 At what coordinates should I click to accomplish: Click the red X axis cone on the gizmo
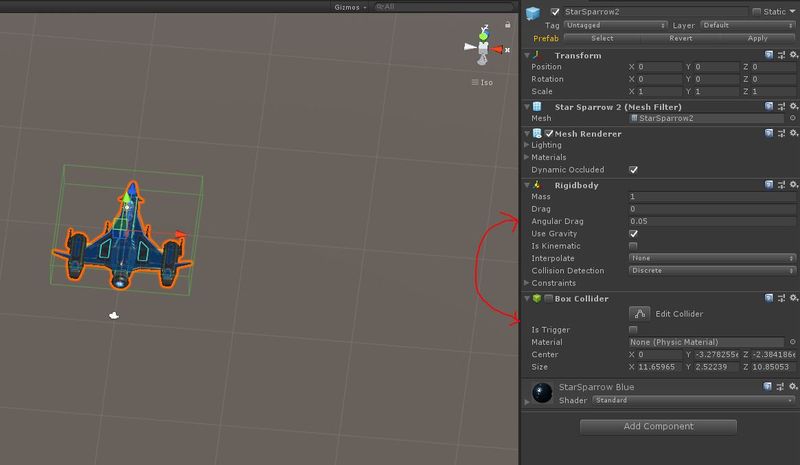pos(497,49)
